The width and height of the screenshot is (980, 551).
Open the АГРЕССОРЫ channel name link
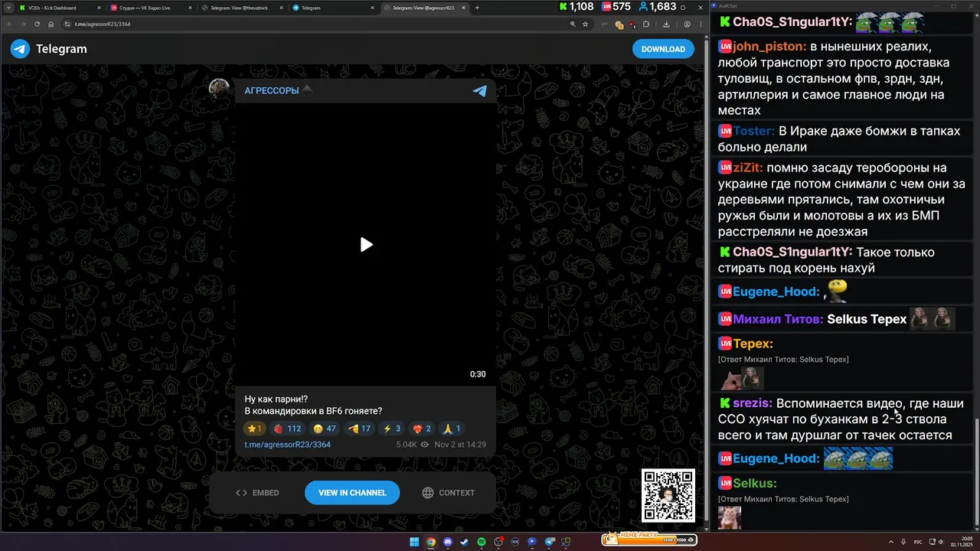click(x=272, y=90)
